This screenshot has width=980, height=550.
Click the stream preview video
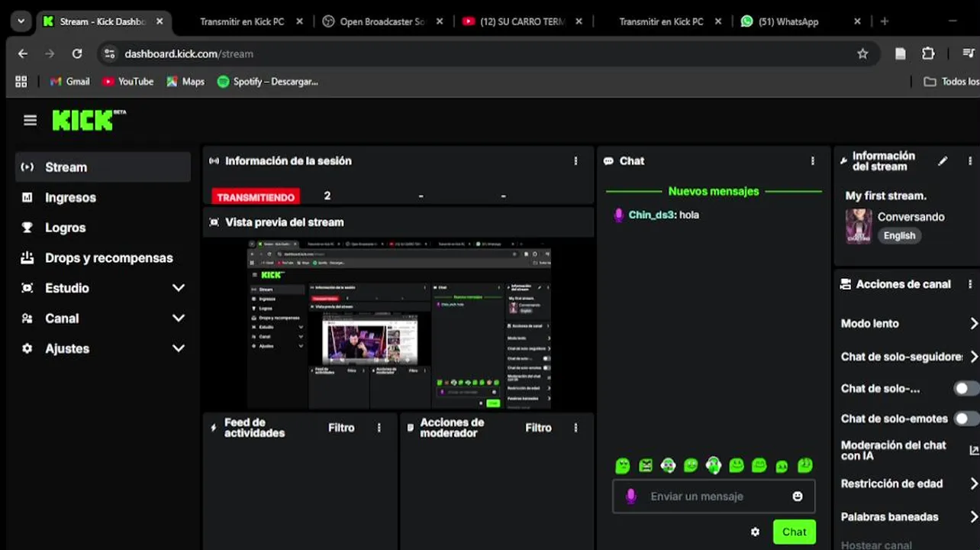[x=398, y=324]
